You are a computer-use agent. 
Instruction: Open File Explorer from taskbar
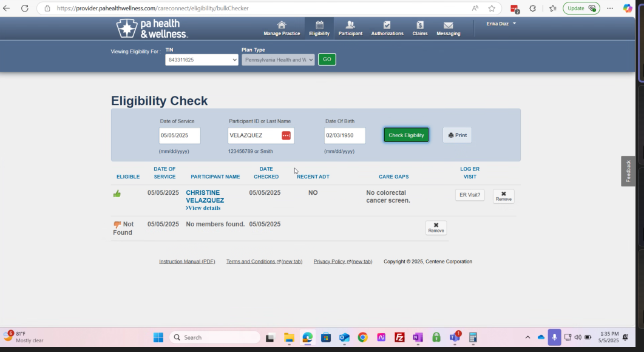289,337
